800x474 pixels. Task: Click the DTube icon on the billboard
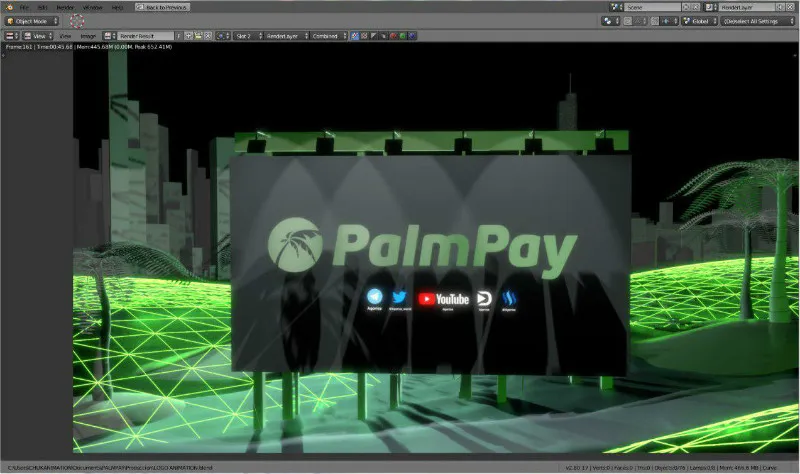[484, 298]
